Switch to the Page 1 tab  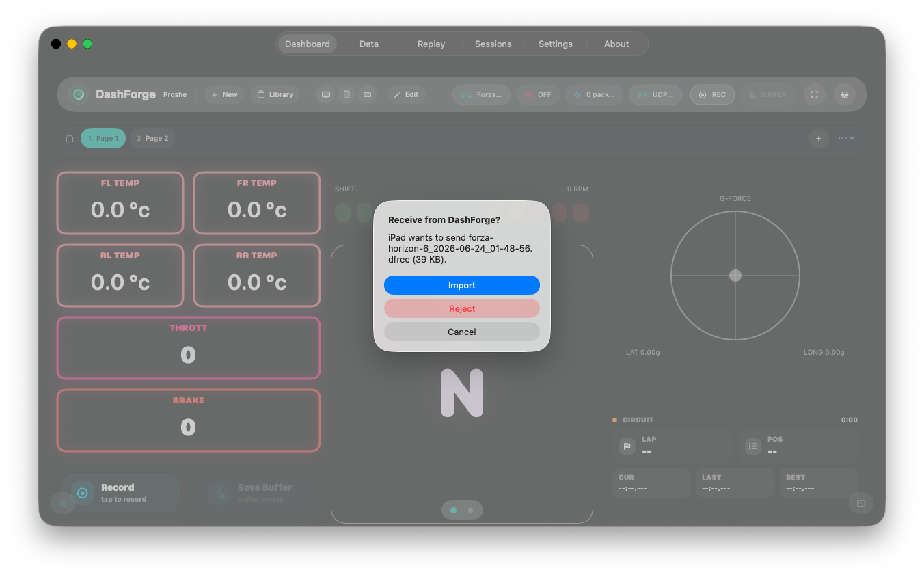click(103, 138)
